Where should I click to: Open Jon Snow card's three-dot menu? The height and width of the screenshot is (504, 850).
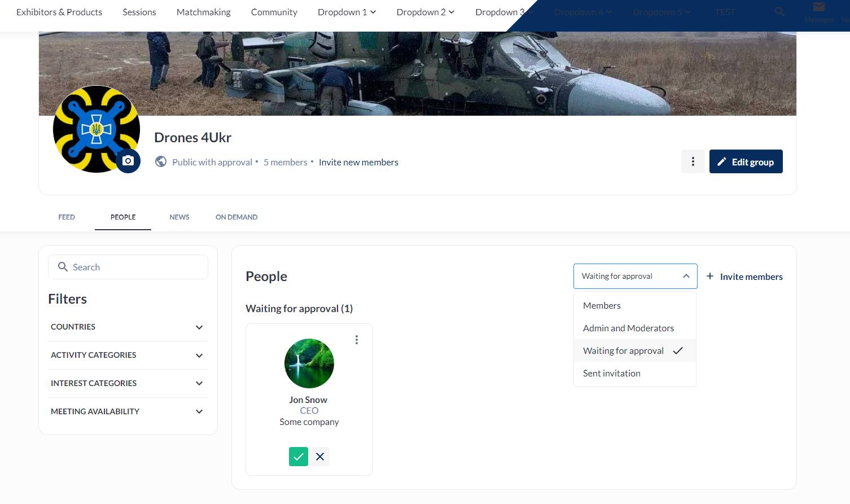tap(356, 340)
